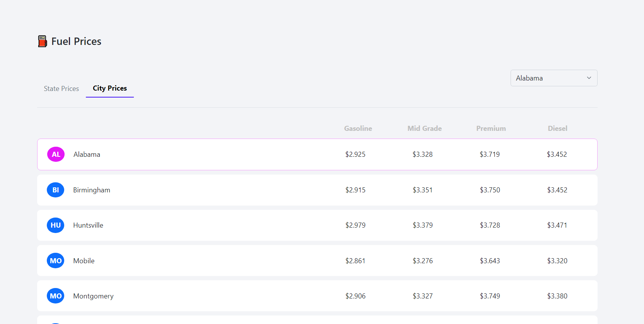The height and width of the screenshot is (324, 644).
Task: Click the BI avatar badge for Birmingham
Action: pyautogui.click(x=56, y=190)
